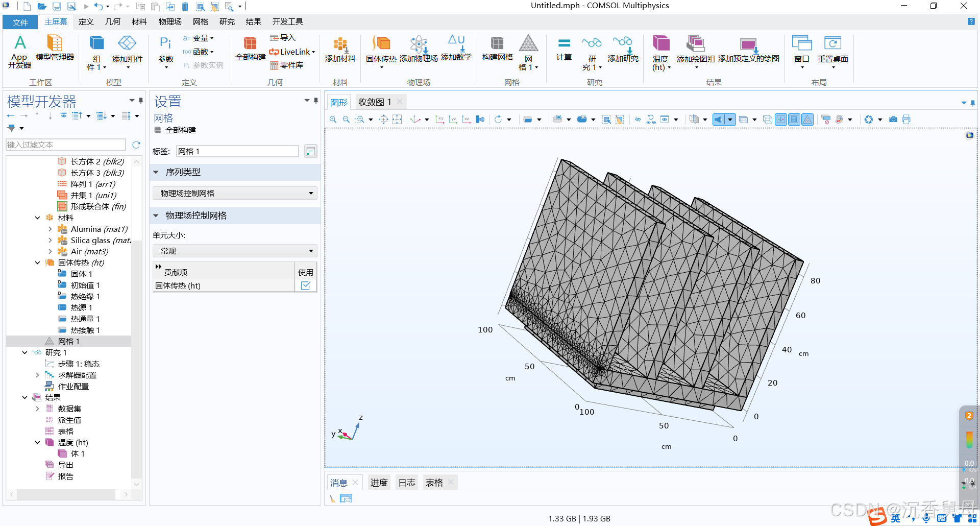Switch to xy view
980x526 pixels.
tap(439, 119)
